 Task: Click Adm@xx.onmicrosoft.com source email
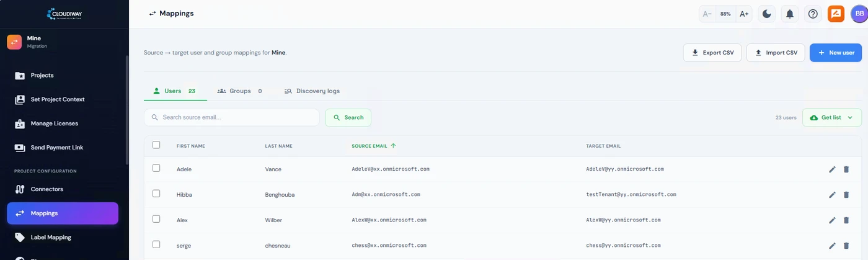[386, 194]
